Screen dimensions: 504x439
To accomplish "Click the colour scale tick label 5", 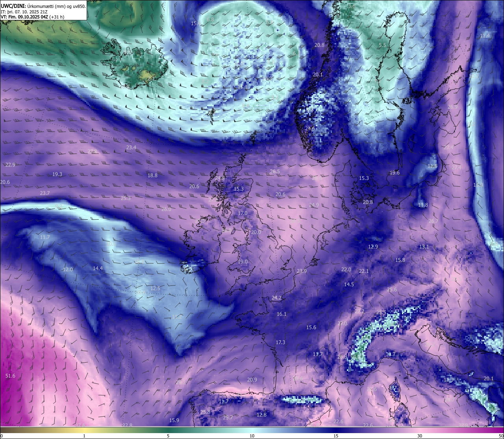I will pos(168,436).
